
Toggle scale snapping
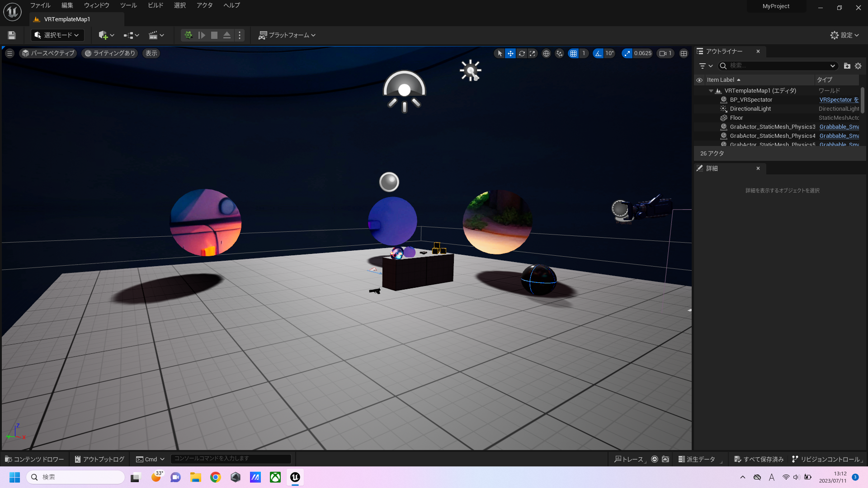point(627,53)
